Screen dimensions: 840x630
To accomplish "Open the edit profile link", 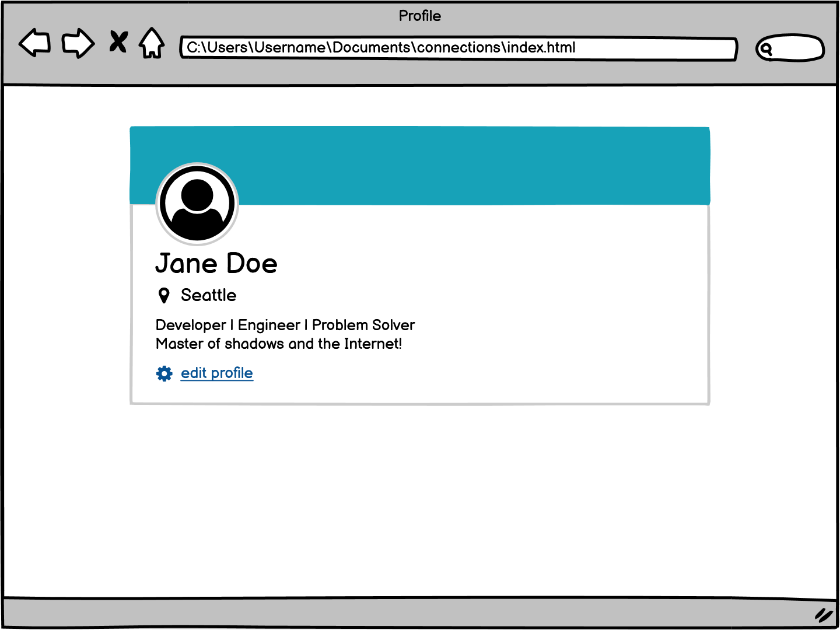I will tap(216, 373).
